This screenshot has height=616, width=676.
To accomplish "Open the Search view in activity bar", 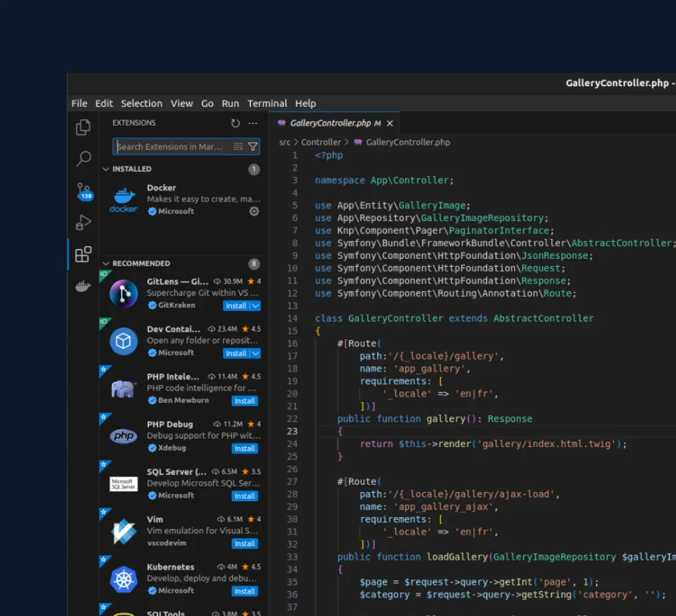I will [x=83, y=159].
